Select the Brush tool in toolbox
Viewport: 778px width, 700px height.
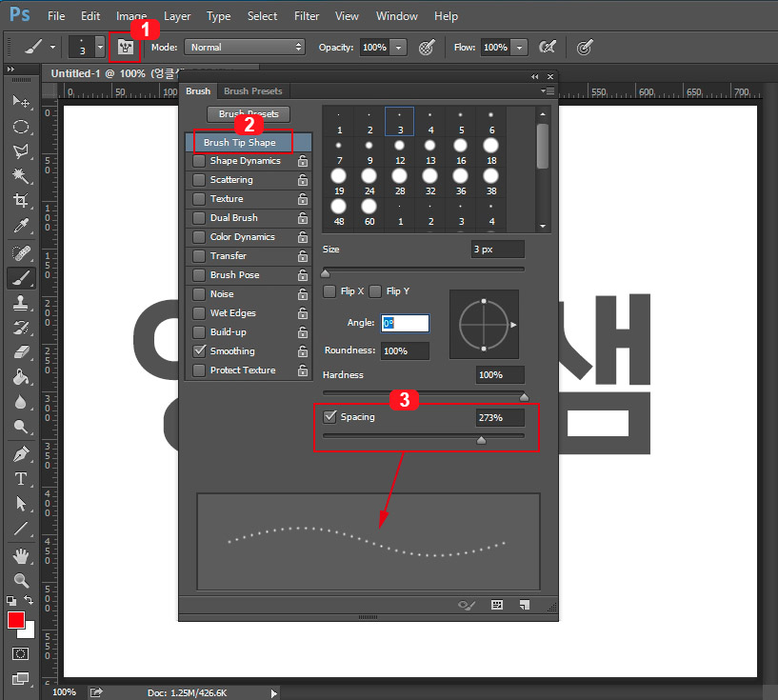pyautogui.click(x=20, y=278)
